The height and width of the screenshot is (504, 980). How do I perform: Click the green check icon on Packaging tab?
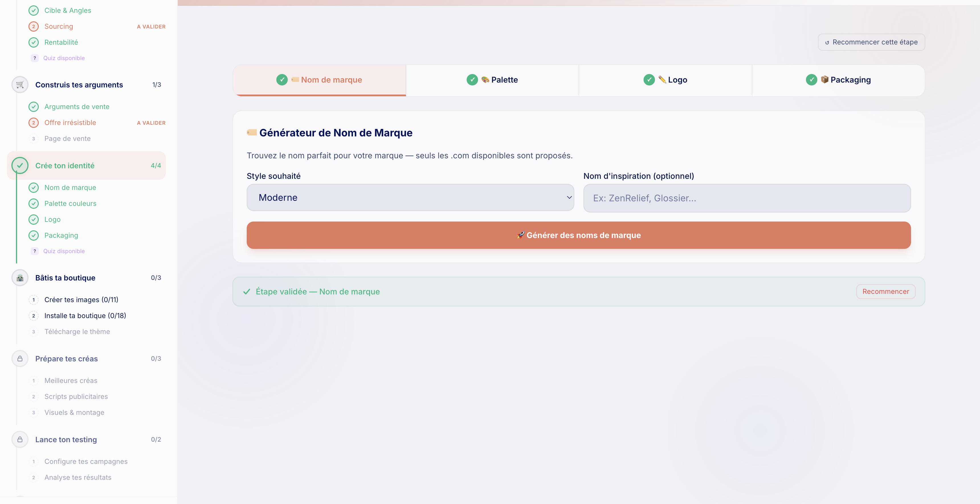coord(811,80)
